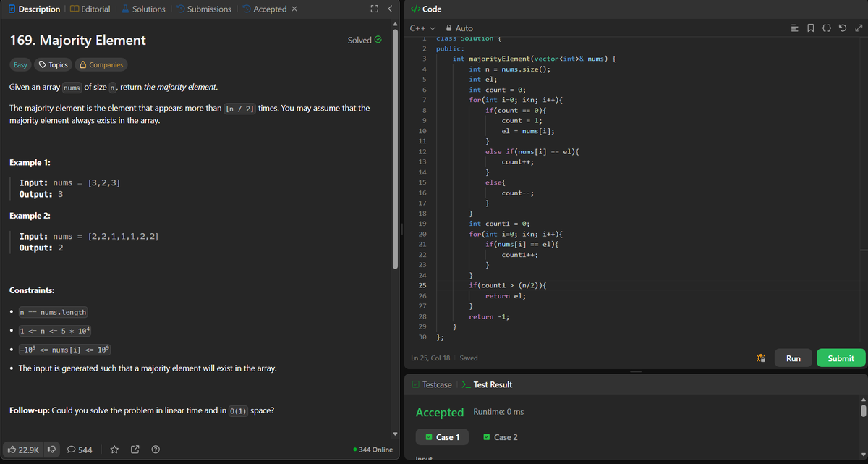Switch to the Description tab
The height and width of the screenshot is (464, 868).
33,9
